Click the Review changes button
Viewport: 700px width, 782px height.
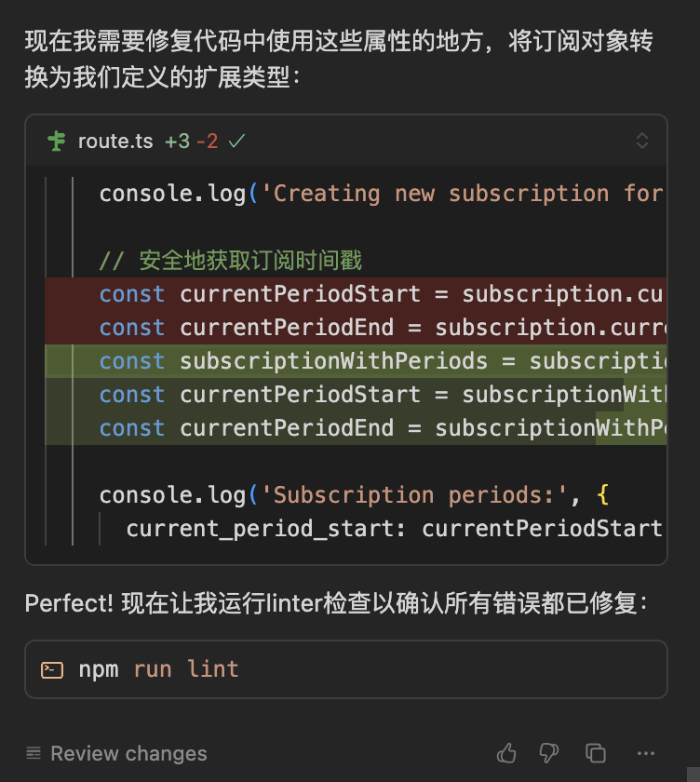(116, 753)
